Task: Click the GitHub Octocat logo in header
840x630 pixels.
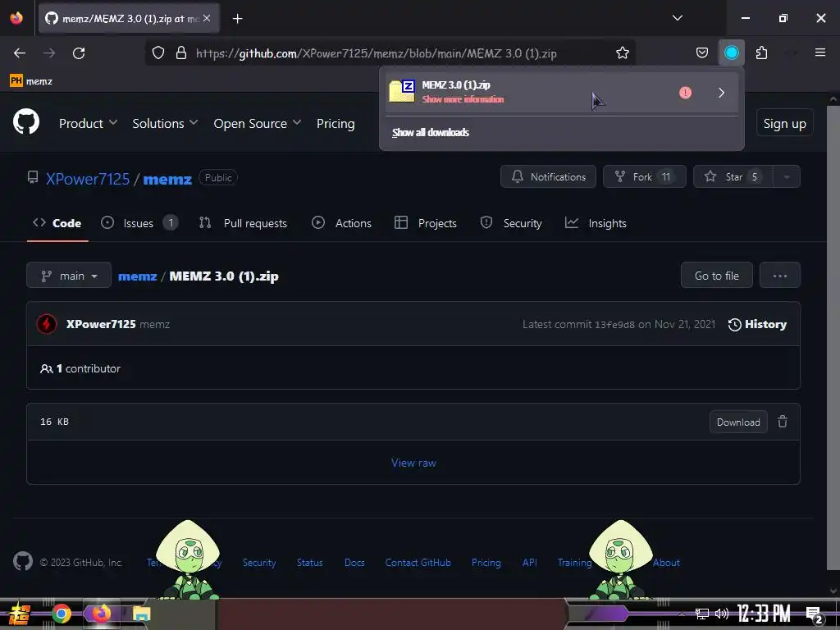Action: tap(26, 122)
